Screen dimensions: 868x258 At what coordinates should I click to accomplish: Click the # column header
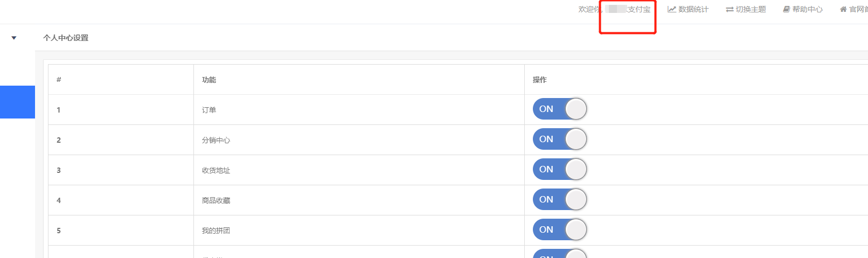[59, 80]
